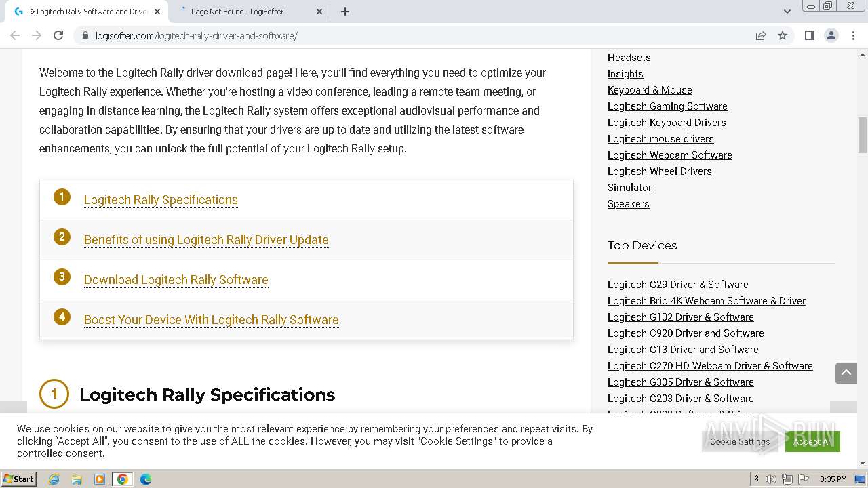Image resolution: width=868 pixels, height=488 pixels.
Task: Jump to Download Logitech Rally Software
Action: (x=176, y=280)
